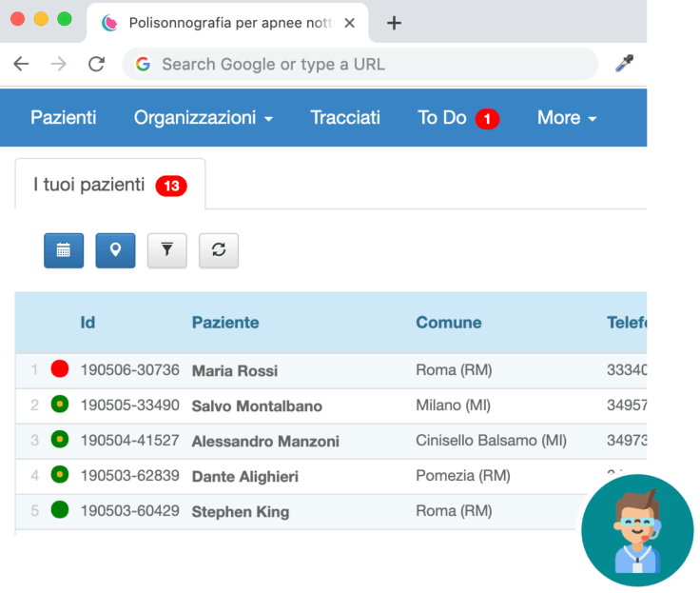
Task: Open patient Salvo Montalbano
Action: tap(257, 405)
